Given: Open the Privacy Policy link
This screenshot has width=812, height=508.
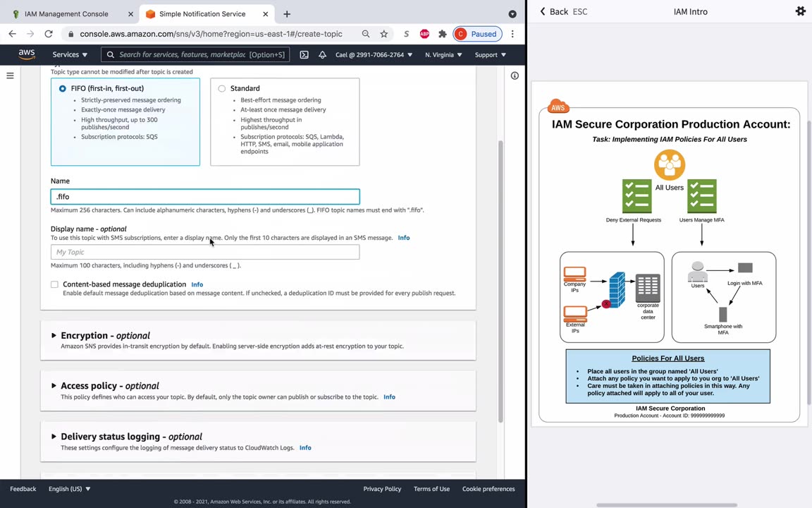Looking at the screenshot, I should (x=382, y=489).
